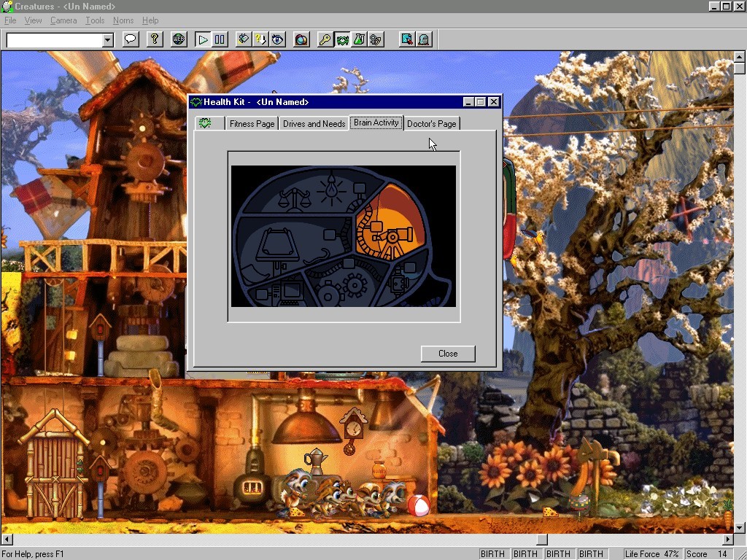The height and width of the screenshot is (560, 747).
Task: Click the first BIRTH status bar entry
Action: [492, 554]
